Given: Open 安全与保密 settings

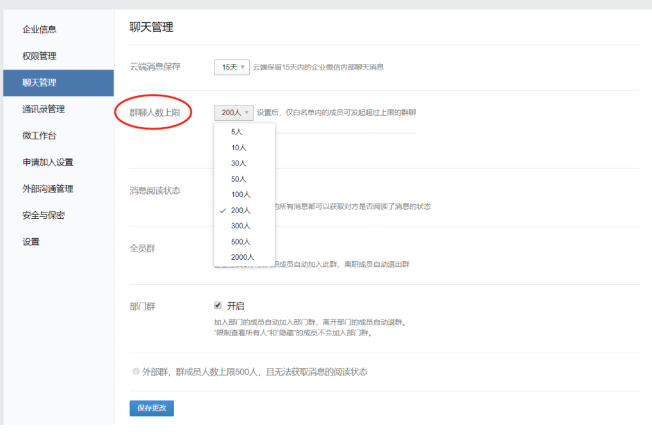Looking at the screenshot, I should 44,215.
